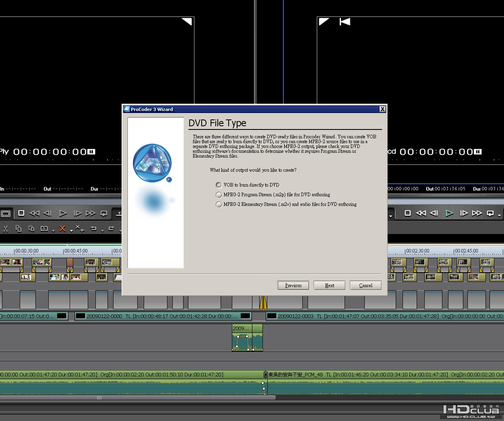
Task: Click the horizontal timeline scrollbar thumb
Action: tap(138, 398)
